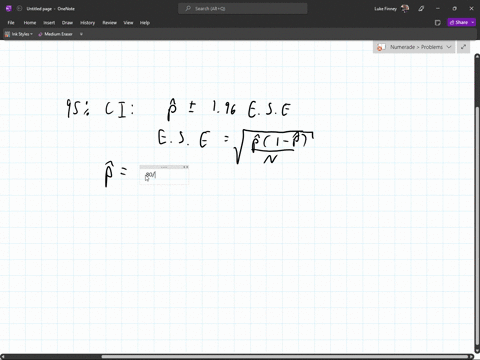Open the Numerade > Problems notebook dropdown
480x360 pixels.
pyautogui.click(x=414, y=47)
